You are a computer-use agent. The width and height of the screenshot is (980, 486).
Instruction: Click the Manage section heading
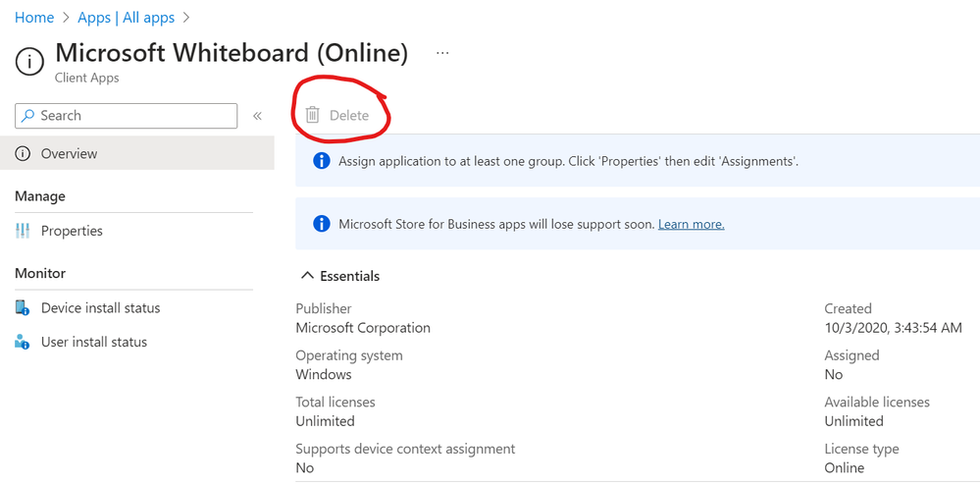[x=40, y=196]
